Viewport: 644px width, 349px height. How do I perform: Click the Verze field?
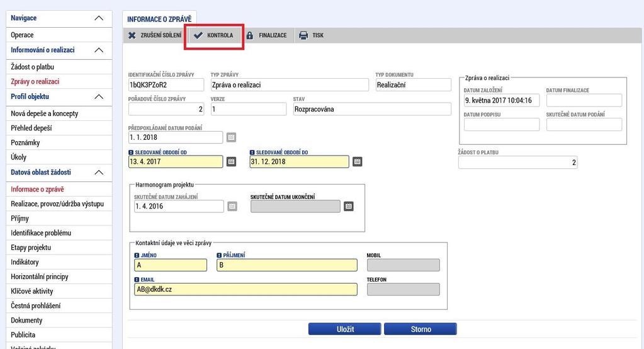click(x=249, y=110)
